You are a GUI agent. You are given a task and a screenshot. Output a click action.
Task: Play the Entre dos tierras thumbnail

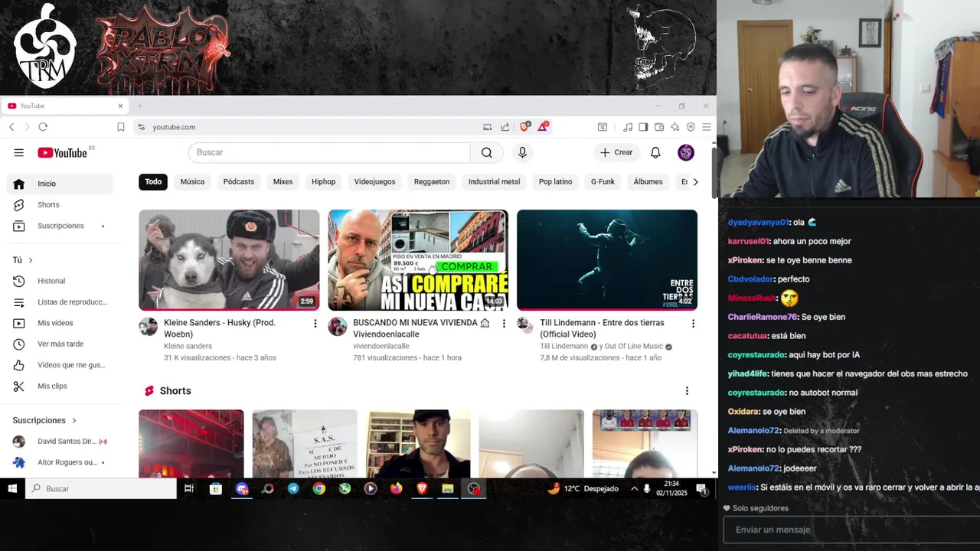tap(607, 260)
